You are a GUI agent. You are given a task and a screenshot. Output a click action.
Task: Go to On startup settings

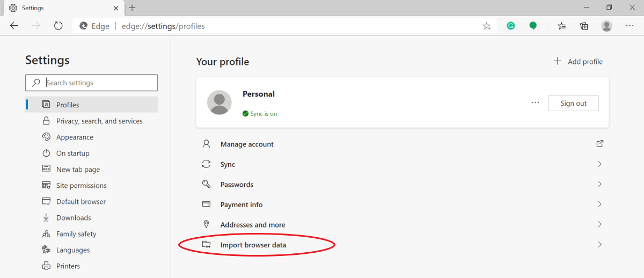pyautogui.click(x=92, y=153)
